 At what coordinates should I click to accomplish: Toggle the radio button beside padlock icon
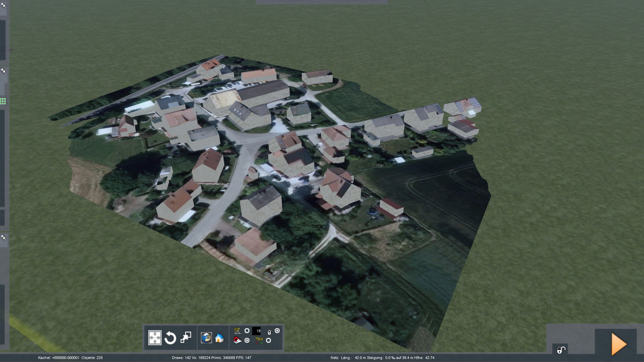point(277,331)
